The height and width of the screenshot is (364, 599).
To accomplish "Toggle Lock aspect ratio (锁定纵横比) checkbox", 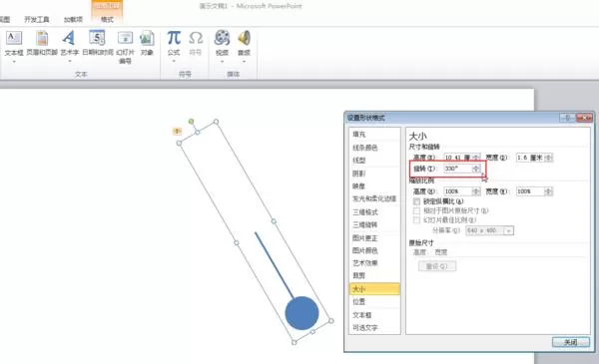I will pos(416,201).
